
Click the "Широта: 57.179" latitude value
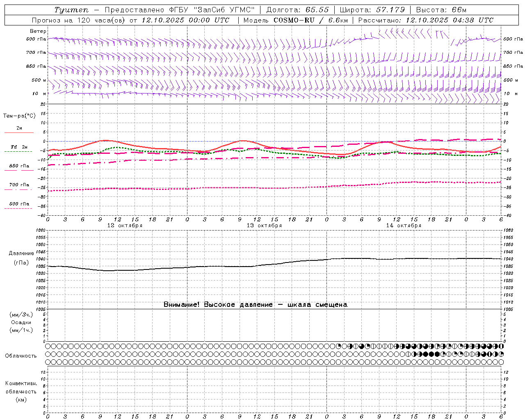(372, 10)
